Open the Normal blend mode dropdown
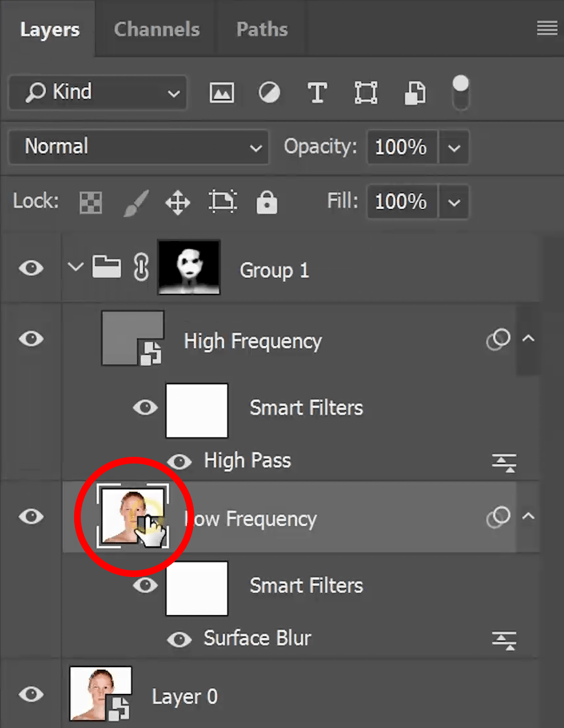Screen dimensions: 564x728 (138, 147)
